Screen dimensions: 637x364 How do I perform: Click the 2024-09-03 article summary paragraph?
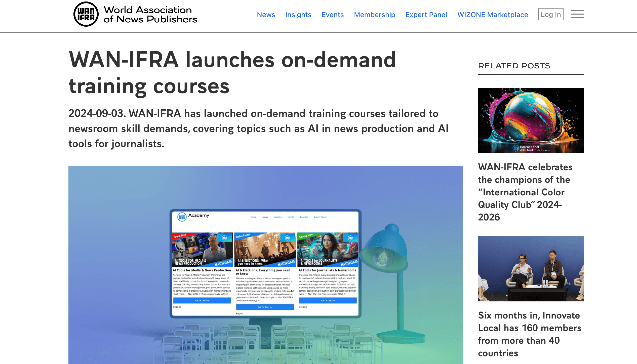coord(258,128)
